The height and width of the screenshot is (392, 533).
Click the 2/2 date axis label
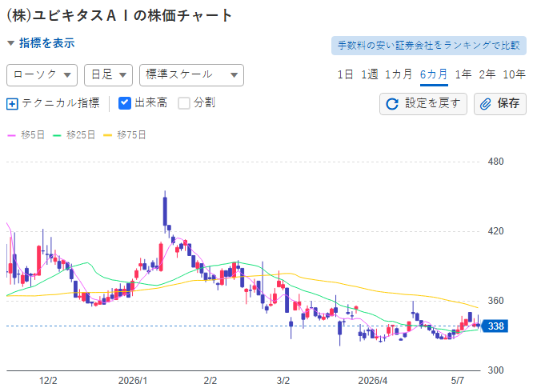210,381
